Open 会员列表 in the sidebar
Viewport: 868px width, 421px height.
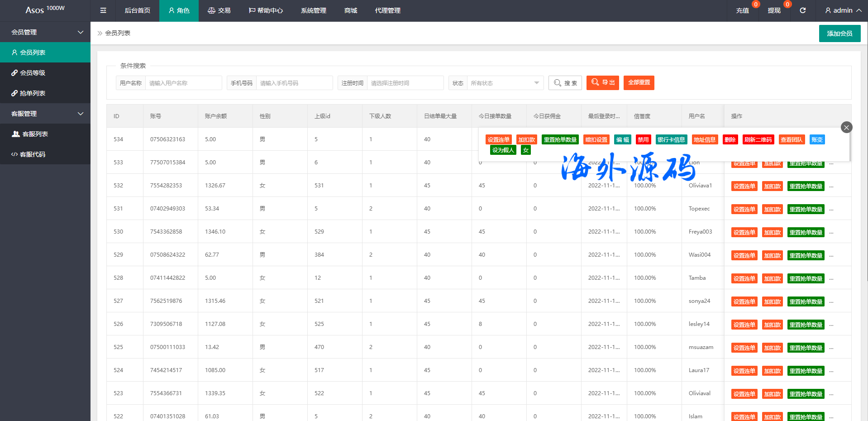pos(45,53)
